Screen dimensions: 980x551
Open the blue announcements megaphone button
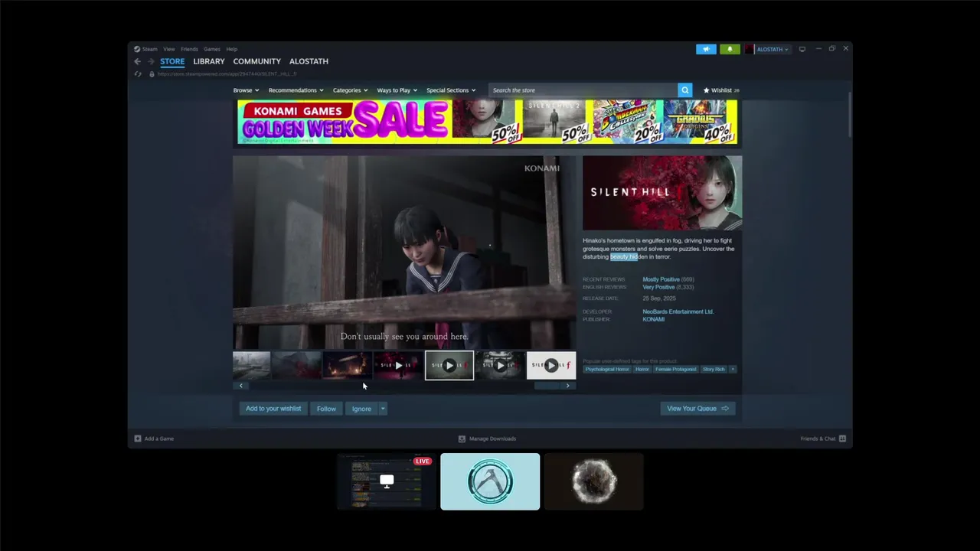point(706,49)
